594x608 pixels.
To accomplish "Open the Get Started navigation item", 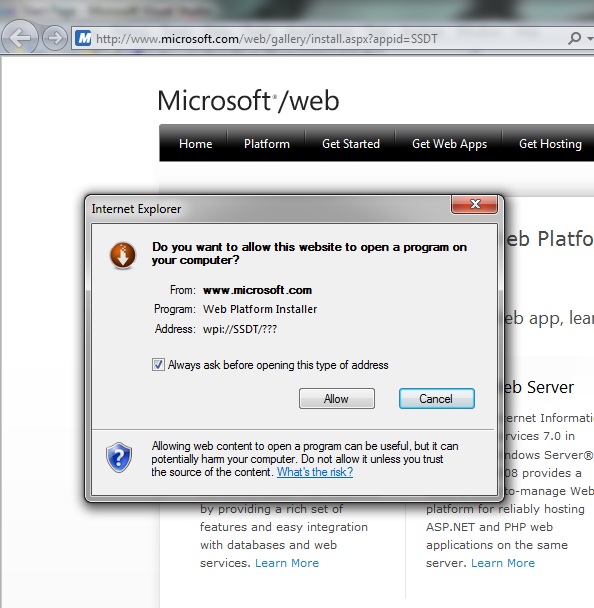I will [351, 144].
